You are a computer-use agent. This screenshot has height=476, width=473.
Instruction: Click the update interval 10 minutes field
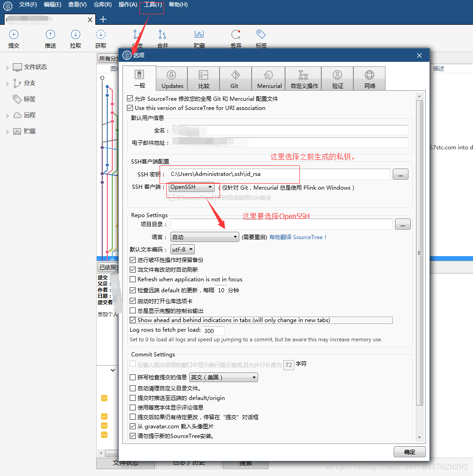221,290
